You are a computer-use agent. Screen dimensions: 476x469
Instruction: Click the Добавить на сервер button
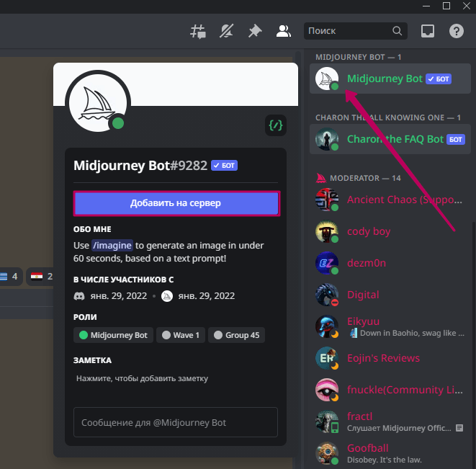(176, 203)
